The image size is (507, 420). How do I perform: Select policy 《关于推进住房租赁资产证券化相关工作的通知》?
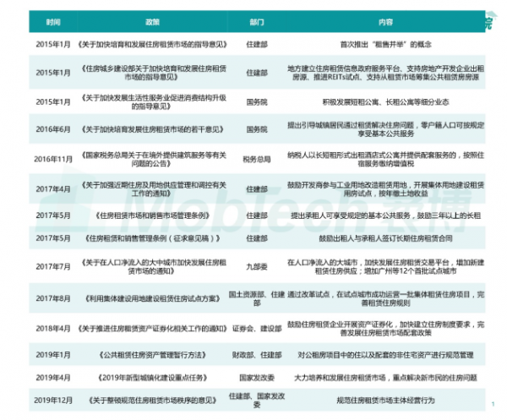[x=152, y=329]
